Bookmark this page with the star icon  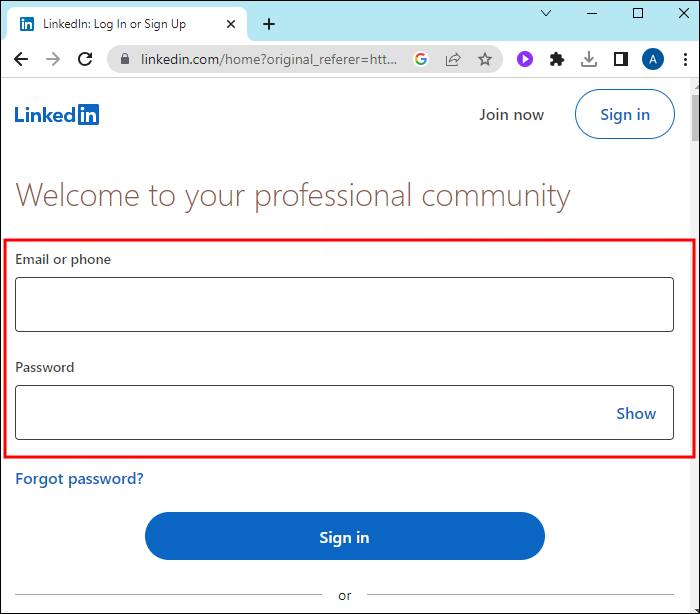(x=485, y=59)
